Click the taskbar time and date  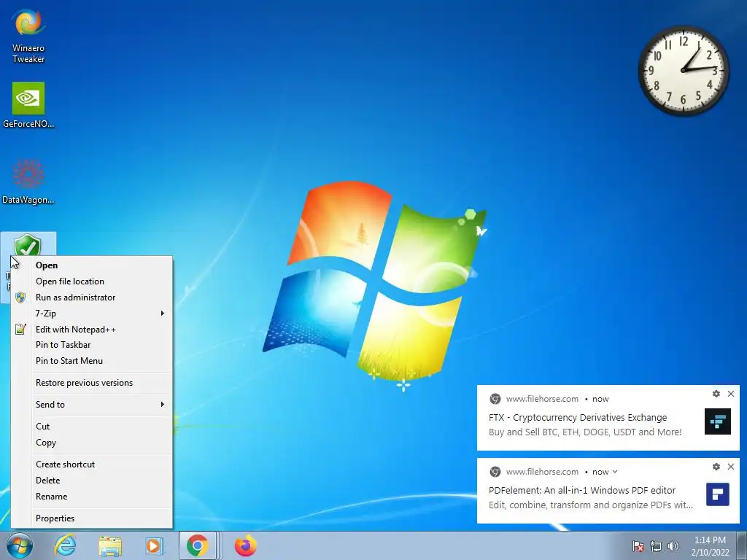coord(710,546)
